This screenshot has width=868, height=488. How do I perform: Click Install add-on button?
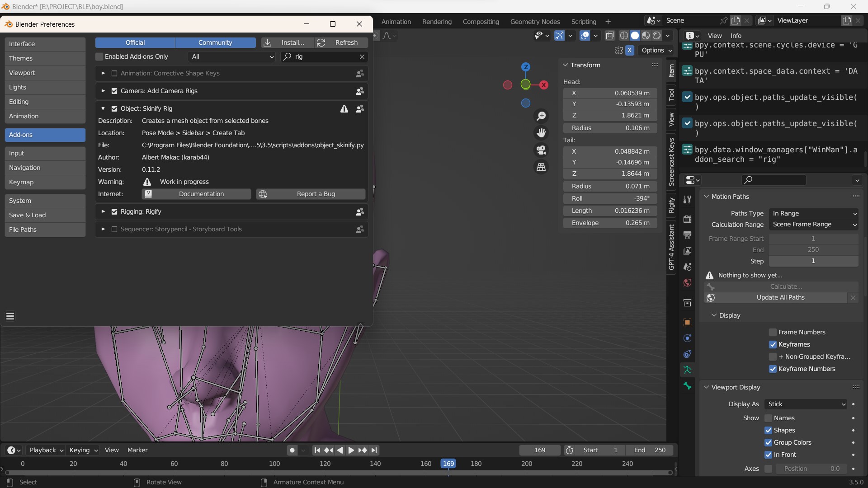pyautogui.click(x=288, y=42)
